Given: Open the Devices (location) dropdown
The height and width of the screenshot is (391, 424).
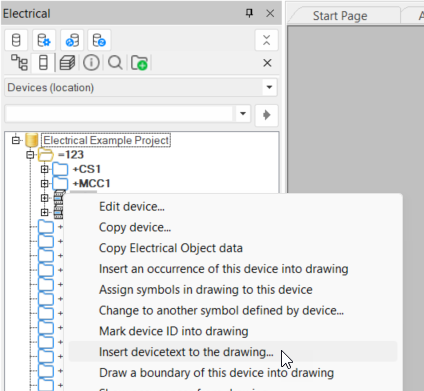Looking at the screenshot, I should 269,87.
